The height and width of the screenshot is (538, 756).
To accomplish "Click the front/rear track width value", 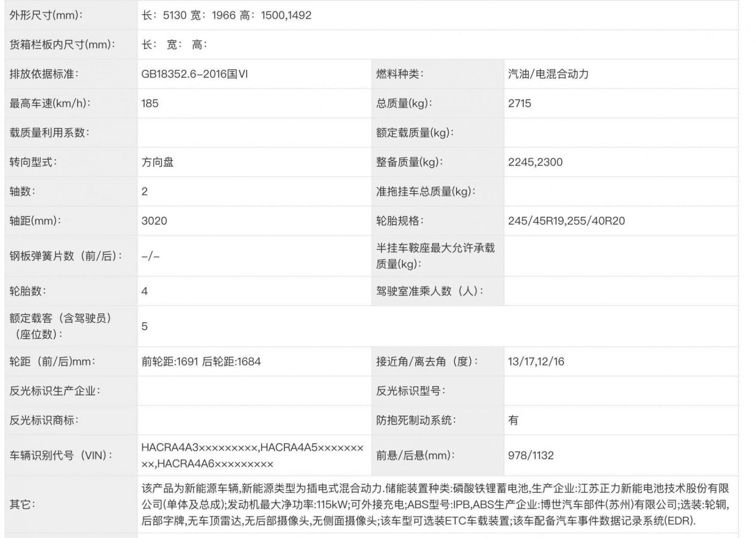I will 201,361.
